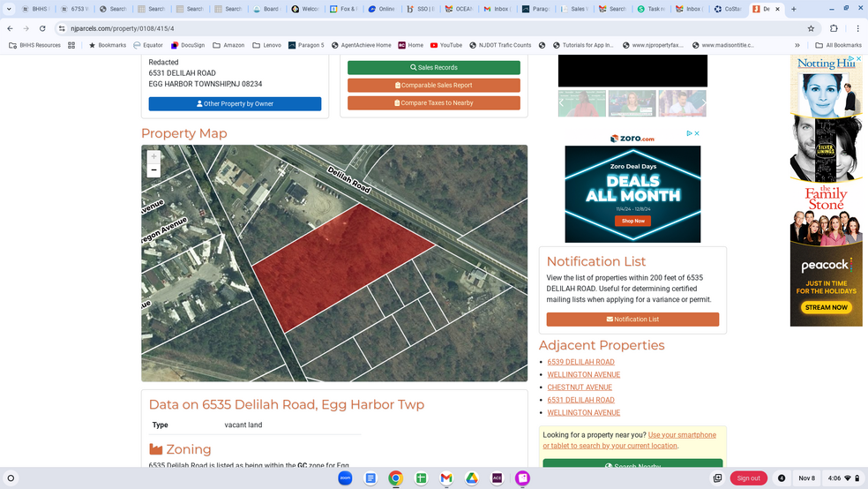
Task: Open the Equator bookmark
Action: coord(148,45)
